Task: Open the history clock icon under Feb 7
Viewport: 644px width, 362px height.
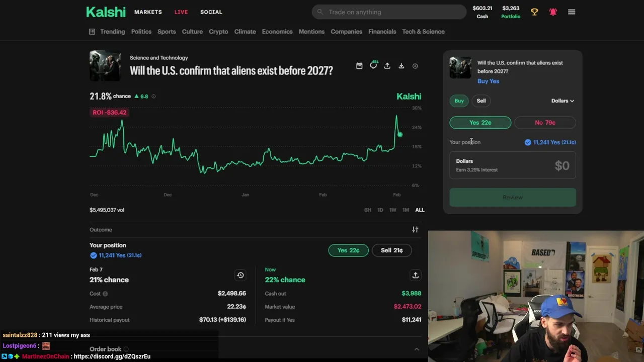Action: tap(240, 275)
